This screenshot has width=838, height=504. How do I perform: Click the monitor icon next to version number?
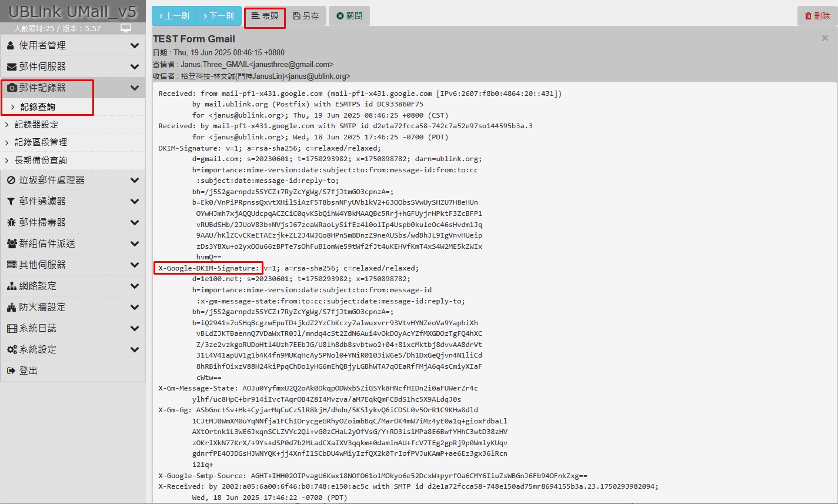pyautogui.click(x=125, y=28)
